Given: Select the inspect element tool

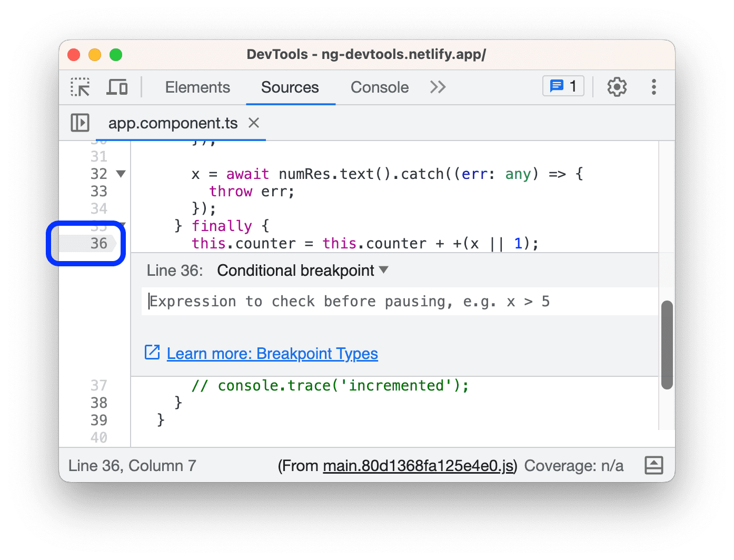Looking at the screenshot, I should 80,87.
